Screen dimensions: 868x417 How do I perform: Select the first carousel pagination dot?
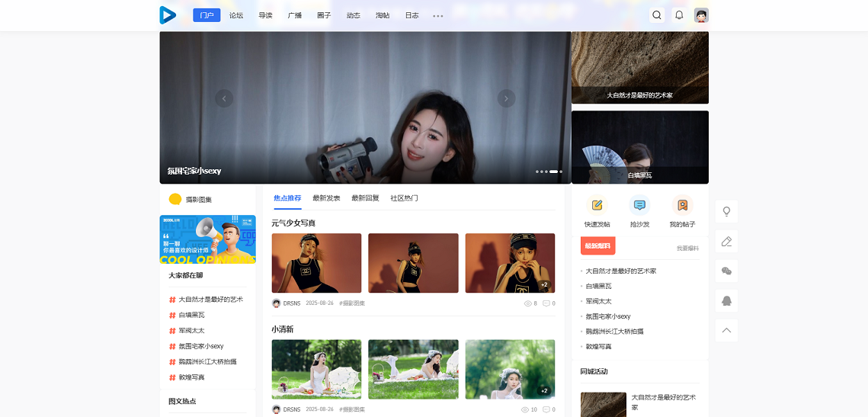click(x=536, y=172)
